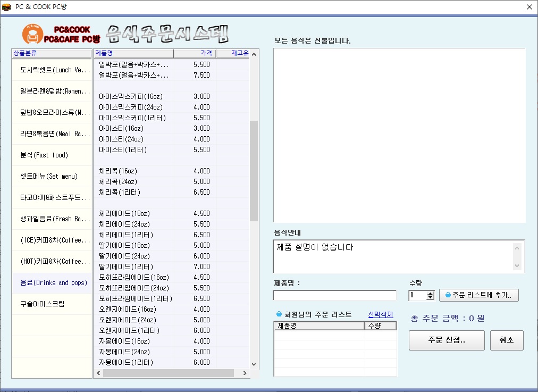Select (ICE)커피&차 category
The height and width of the screenshot is (392, 538).
(52, 240)
